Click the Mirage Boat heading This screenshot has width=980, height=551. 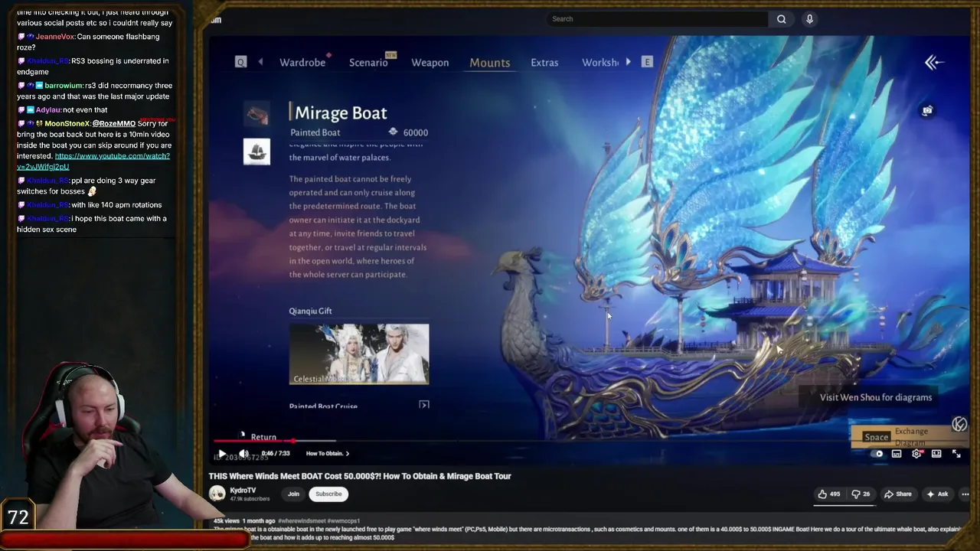(x=341, y=112)
